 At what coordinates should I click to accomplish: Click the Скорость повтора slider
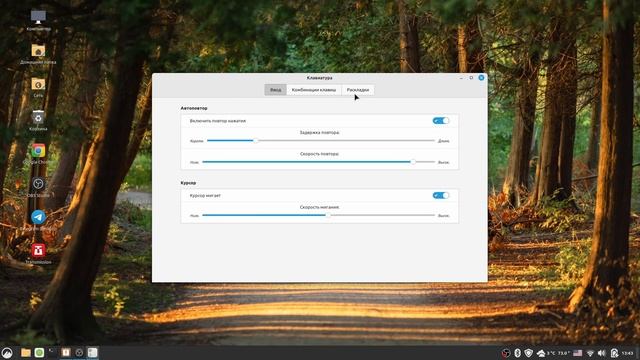click(319, 162)
